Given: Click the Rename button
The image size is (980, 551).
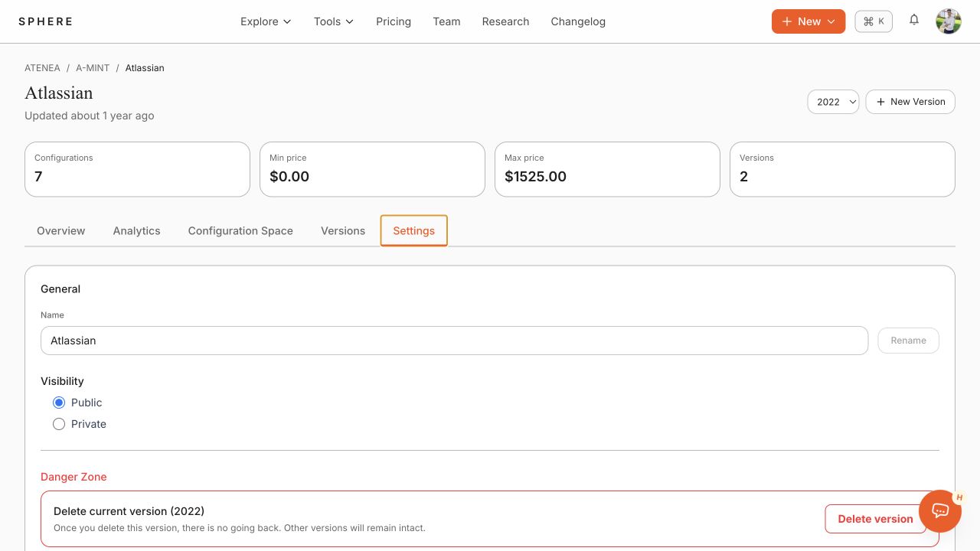Looking at the screenshot, I should [908, 341].
